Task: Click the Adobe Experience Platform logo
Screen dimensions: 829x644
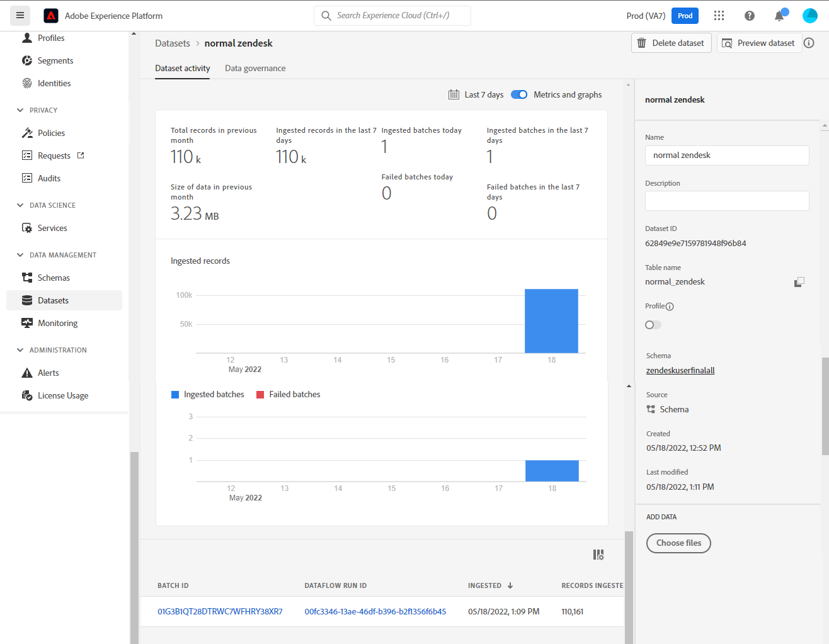Action: point(51,16)
